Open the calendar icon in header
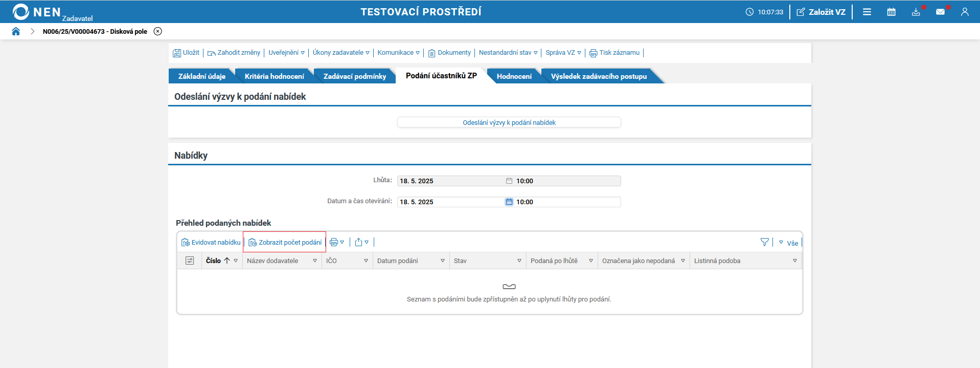The width and height of the screenshot is (980, 368). [892, 12]
